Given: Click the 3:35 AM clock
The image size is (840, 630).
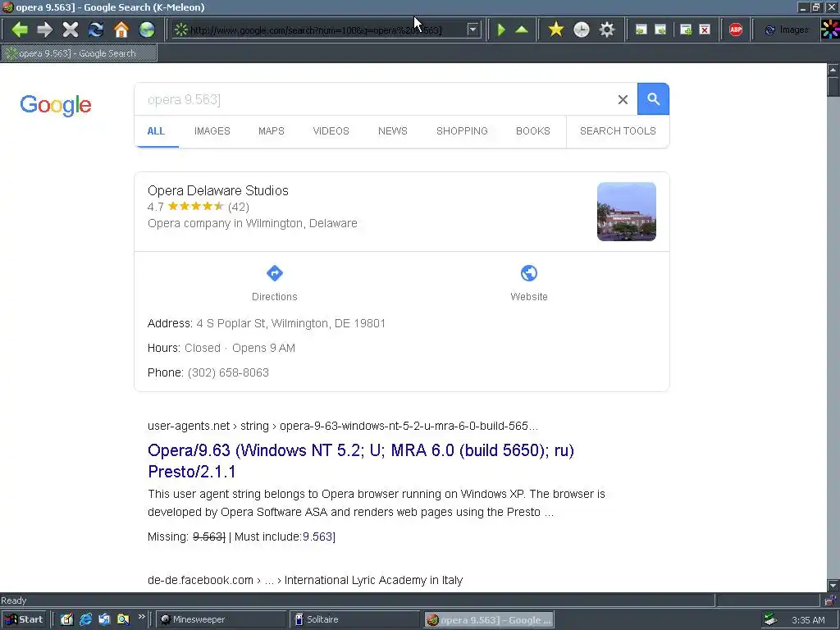Looking at the screenshot, I should click(x=808, y=620).
